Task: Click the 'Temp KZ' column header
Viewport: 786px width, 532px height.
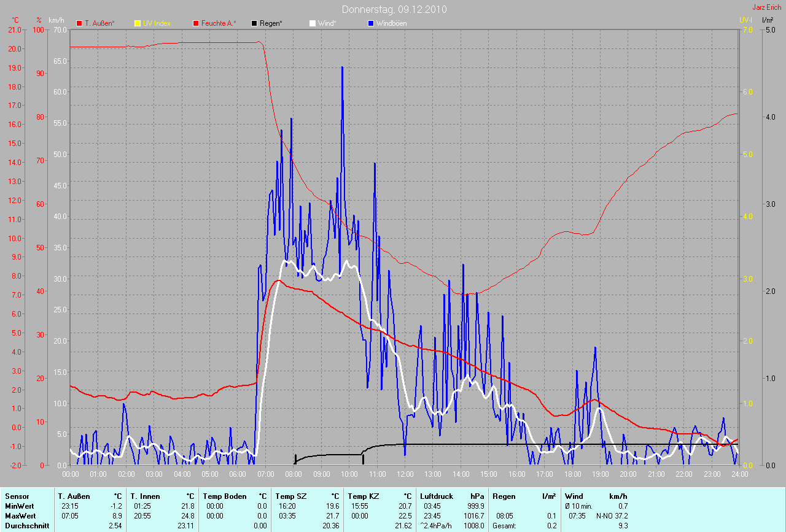Action: click(x=363, y=496)
